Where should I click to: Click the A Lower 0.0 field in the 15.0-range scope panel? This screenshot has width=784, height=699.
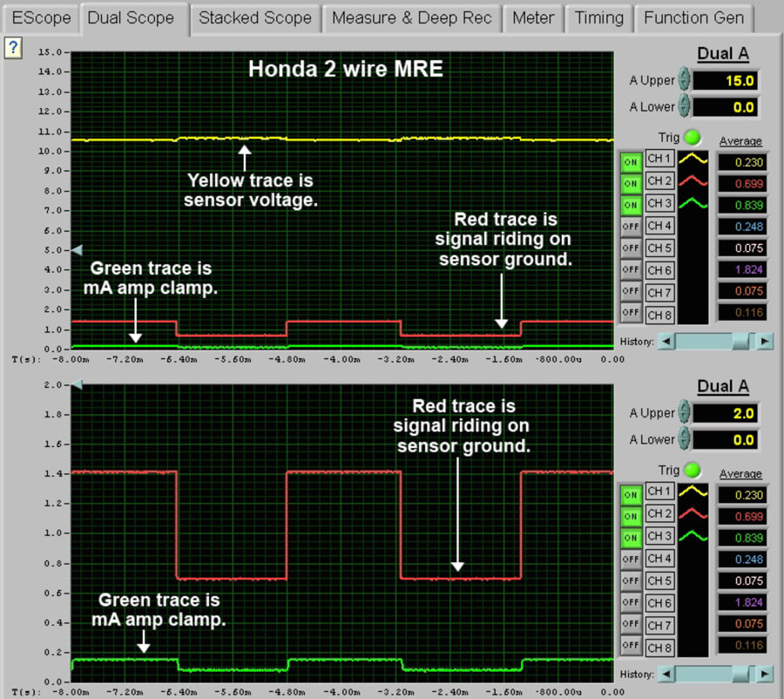click(x=726, y=107)
